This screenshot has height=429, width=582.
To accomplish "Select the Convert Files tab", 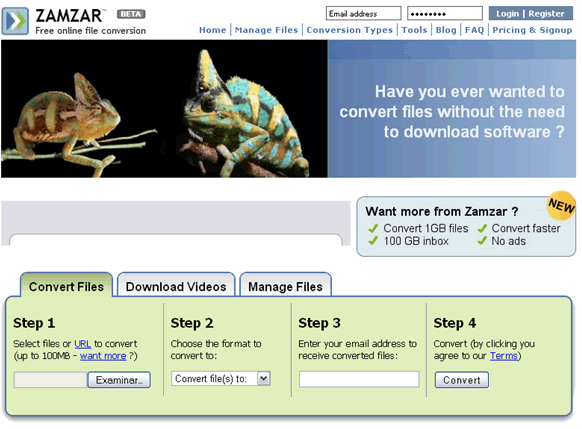I will 66,286.
